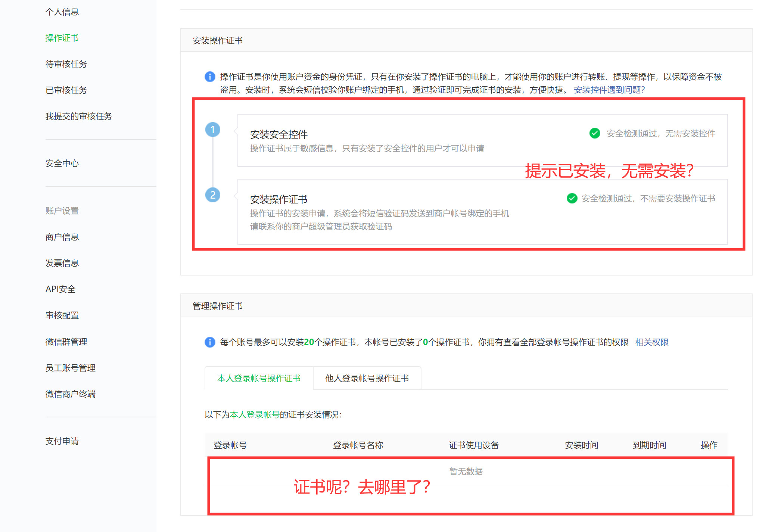Viewport: 778px width, 532px height.
Task: Click the blue info icon above install steps
Action: click(x=210, y=77)
